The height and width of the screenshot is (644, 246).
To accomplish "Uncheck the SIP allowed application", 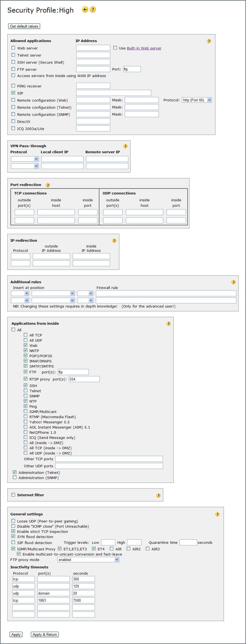I will click(x=13, y=93).
